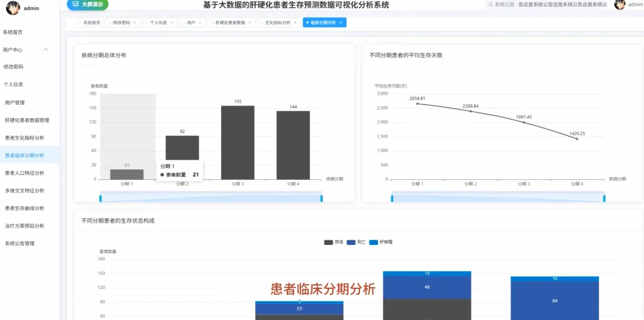644x320 pixels.
Task: Click the 2654.81 data point on the line chart
Action: point(417,104)
